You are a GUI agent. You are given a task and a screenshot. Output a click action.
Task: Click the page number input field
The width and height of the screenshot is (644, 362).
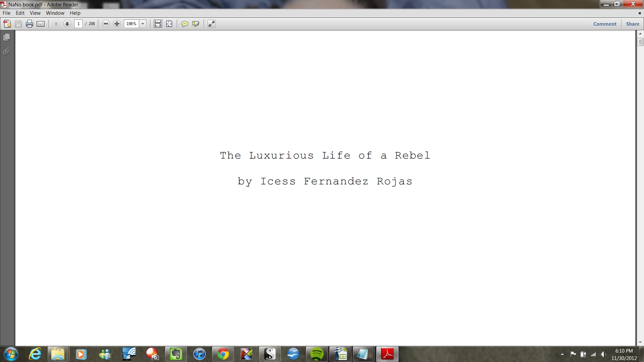coord(78,24)
